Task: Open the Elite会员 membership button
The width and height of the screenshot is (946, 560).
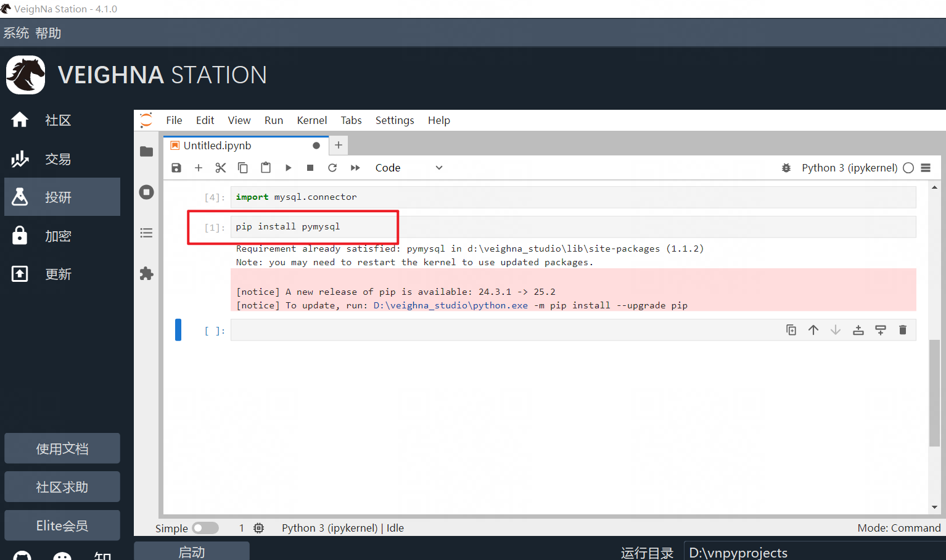Action: [62, 525]
